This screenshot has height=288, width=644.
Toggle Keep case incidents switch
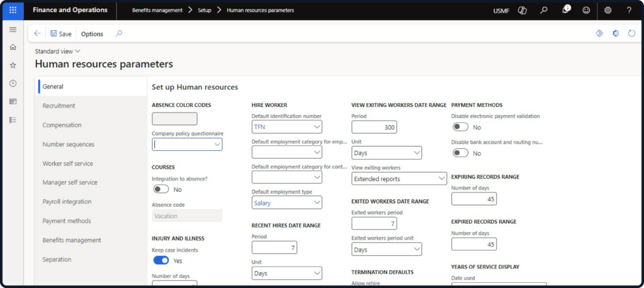tap(161, 260)
